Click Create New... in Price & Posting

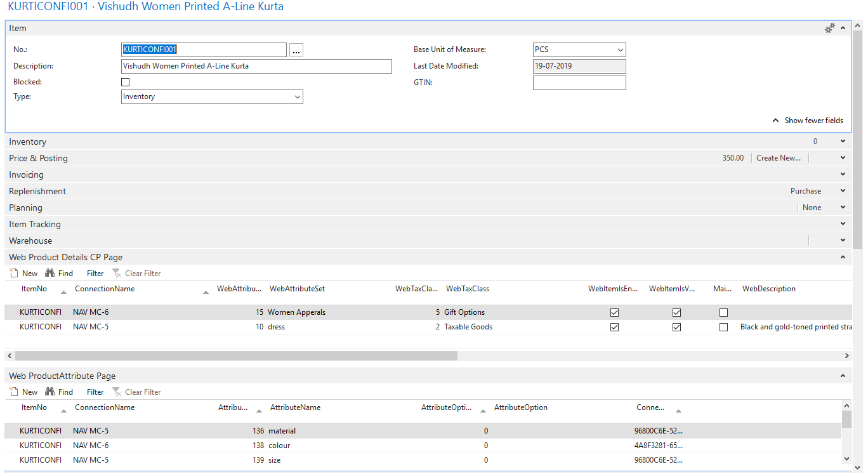point(779,159)
